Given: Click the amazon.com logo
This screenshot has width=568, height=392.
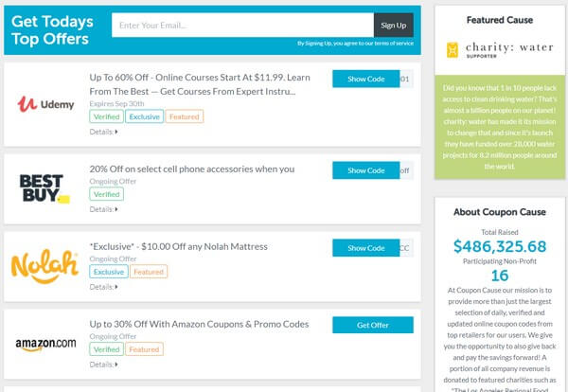Looking at the screenshot, I should [x=45, y=344].
